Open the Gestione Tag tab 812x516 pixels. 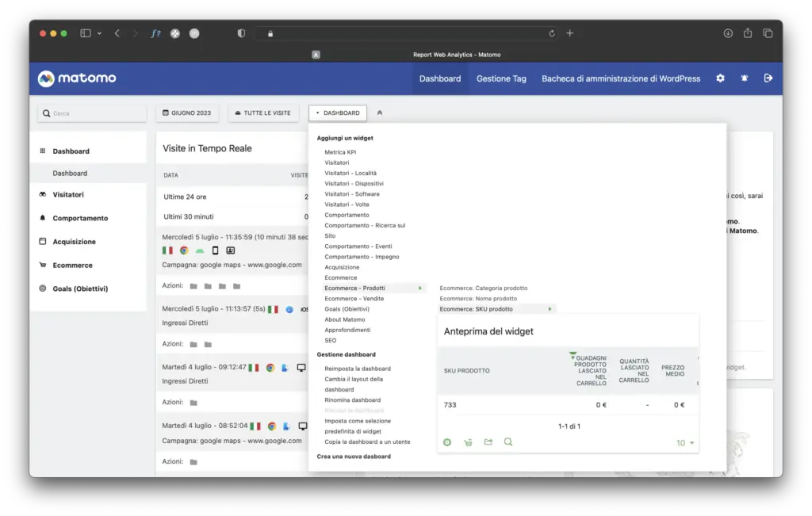tap(501, 78)
